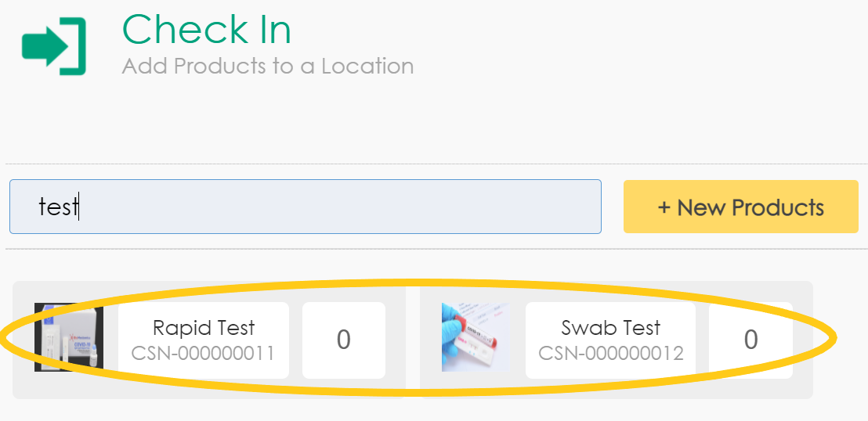Click product code CSN-000000012
Viewport: 868px width, 421px height.
611,354
